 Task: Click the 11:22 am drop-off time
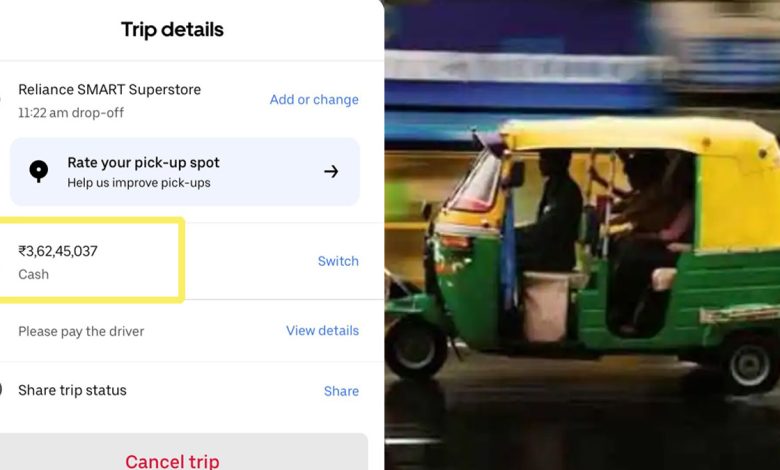coord(71,113)
